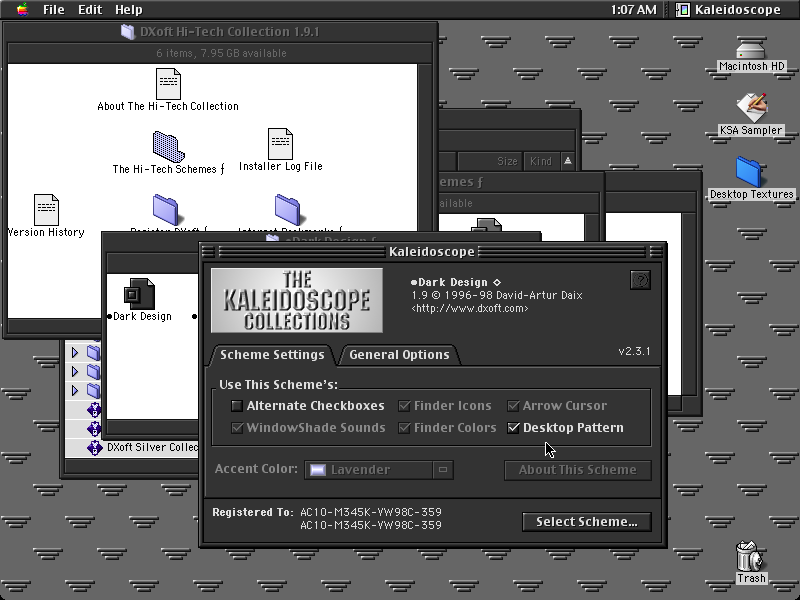This screenshot has height=600, width=800.
Task: Click the DXoft Hi-Tech Collection window title folder icon
Action: coord(128,32)
